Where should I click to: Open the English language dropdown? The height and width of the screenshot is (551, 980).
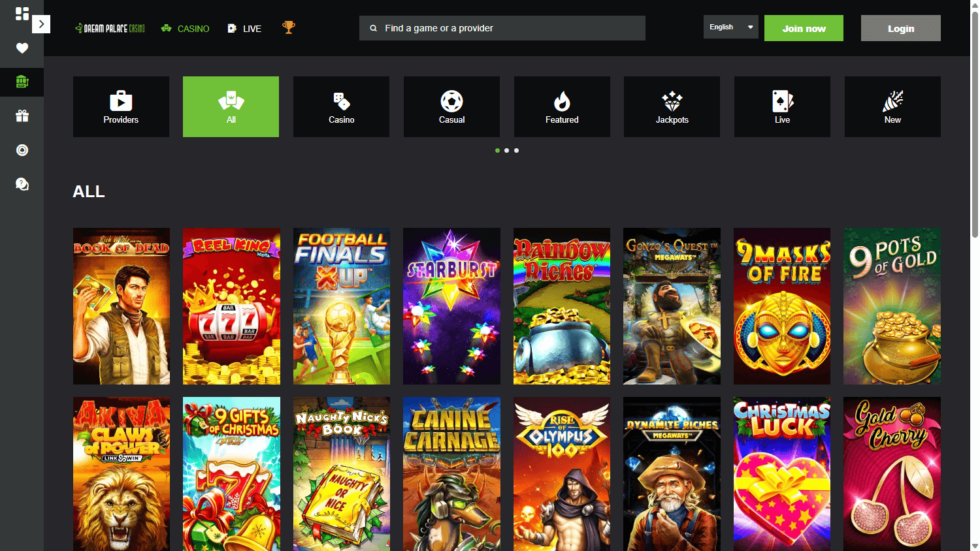730,27
